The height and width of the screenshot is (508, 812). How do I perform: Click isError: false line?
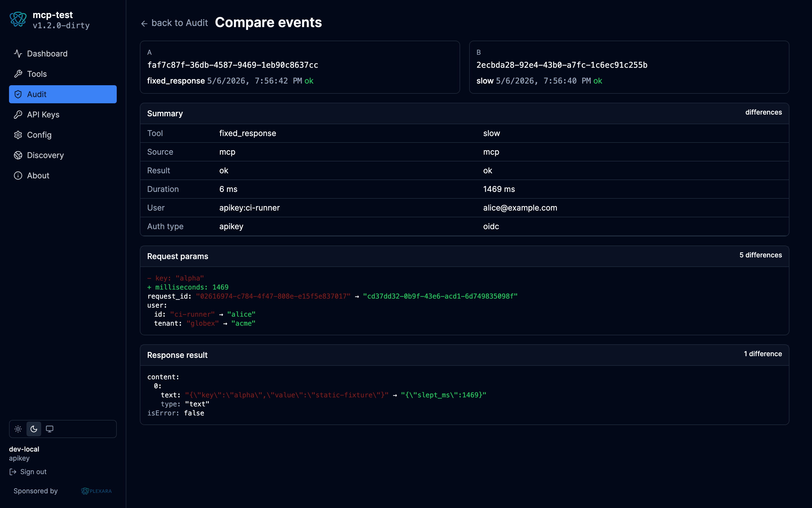coord(175,413)
